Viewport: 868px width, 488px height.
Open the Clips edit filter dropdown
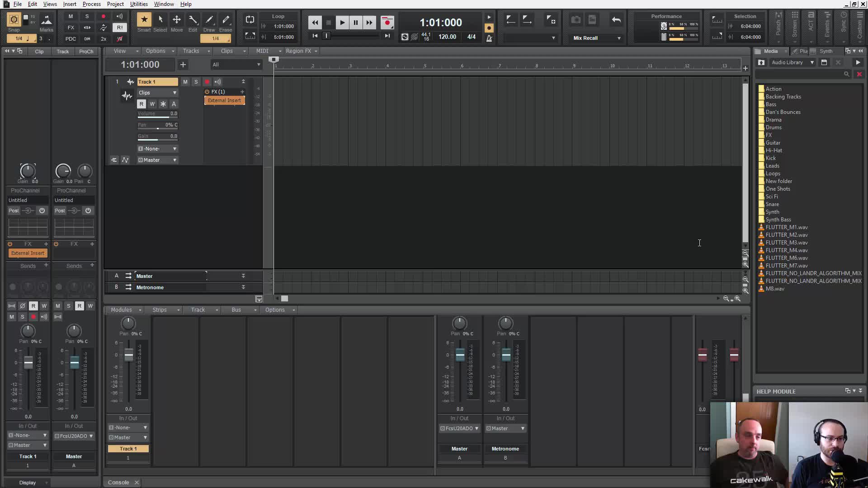point(157,93)
